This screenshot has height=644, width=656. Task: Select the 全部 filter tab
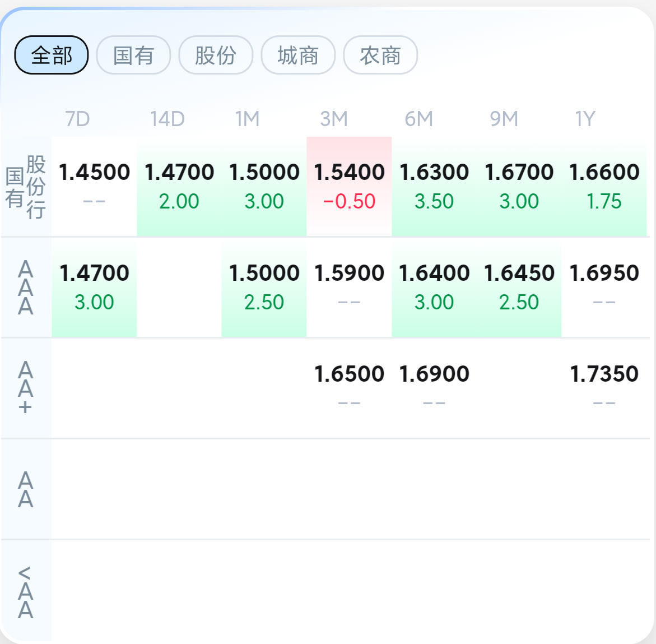52,55
